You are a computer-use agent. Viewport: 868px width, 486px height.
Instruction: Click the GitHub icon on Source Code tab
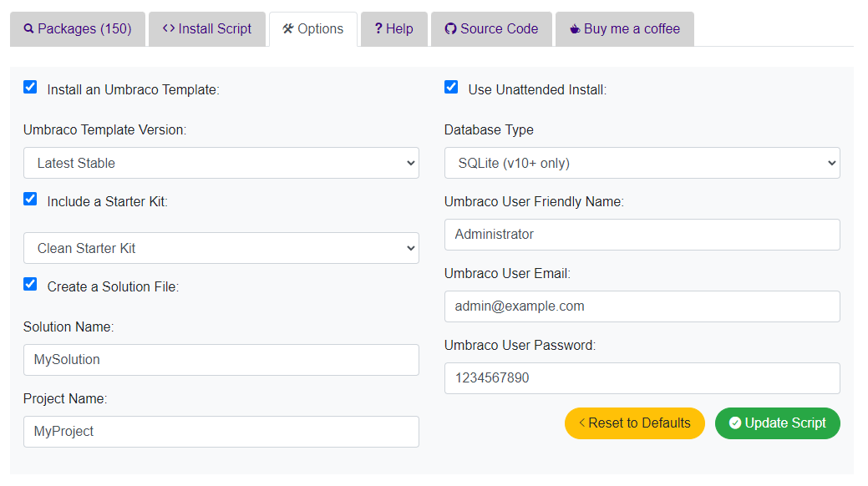(450, 28)
